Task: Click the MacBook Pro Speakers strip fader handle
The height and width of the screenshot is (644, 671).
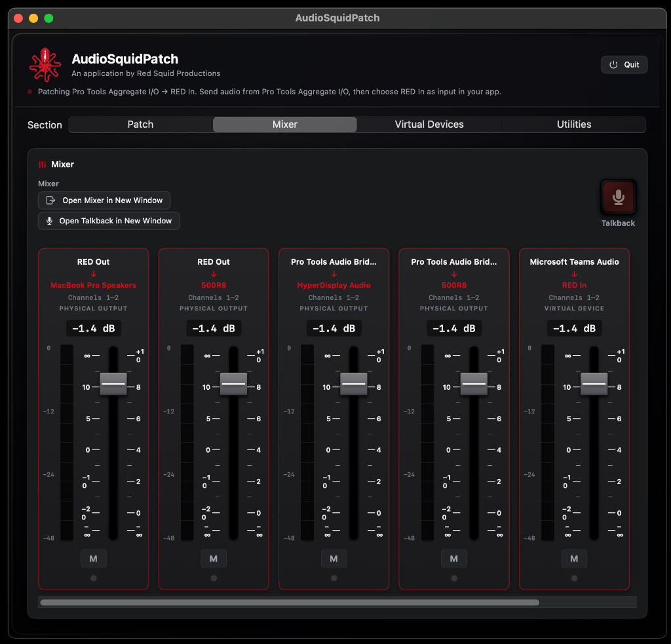Action: [x=113, y=384]
